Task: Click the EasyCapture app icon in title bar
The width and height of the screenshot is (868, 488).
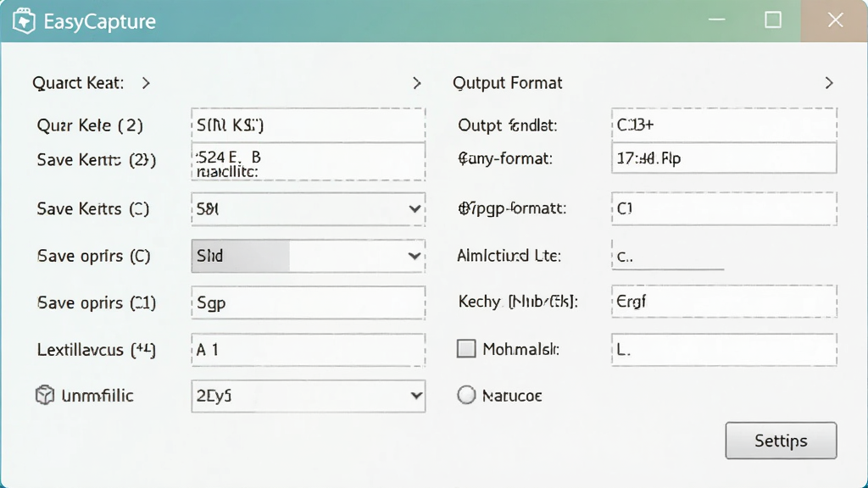Action: pos(24,21)
